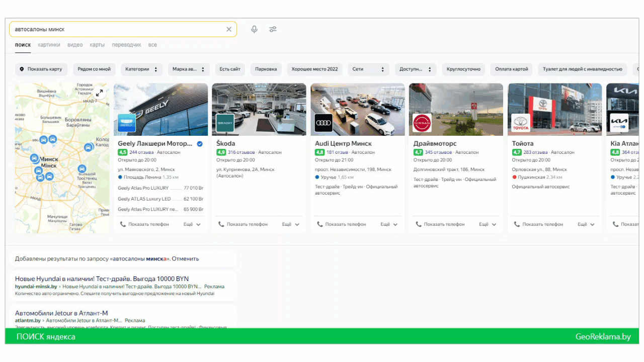
Task: Expand Ещё in the Тойота card
Action: 587,224
